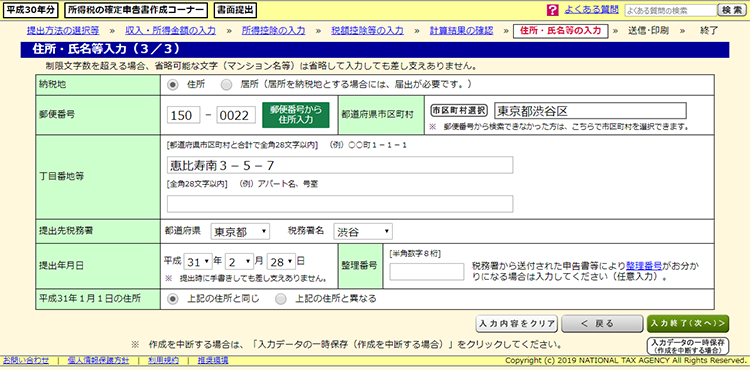Viewport: 750px width, 370px height.
Task: Go to 計算結果の確認 step
Action: tap(461, 31)
